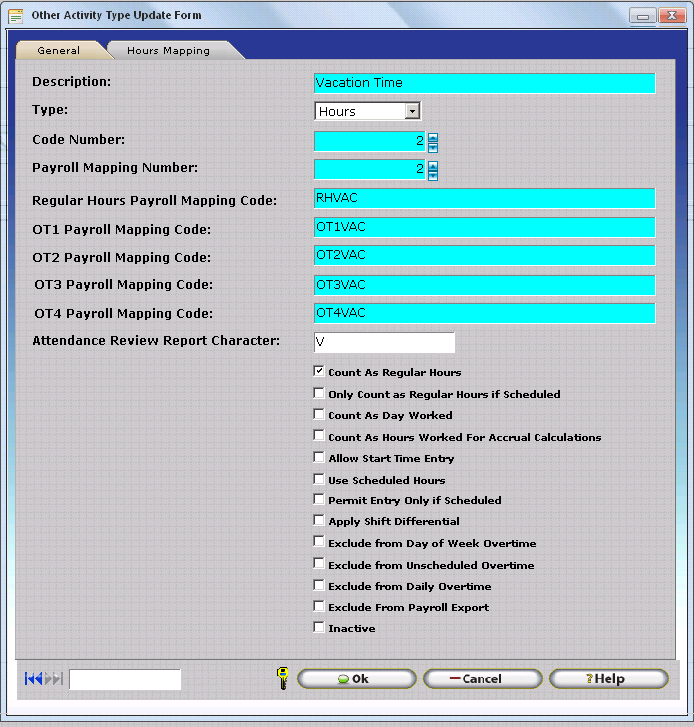Viewport: 694px width, 727px height.
Task: Increase Code Number with up arrow
Action: click(x=433, y=137)
